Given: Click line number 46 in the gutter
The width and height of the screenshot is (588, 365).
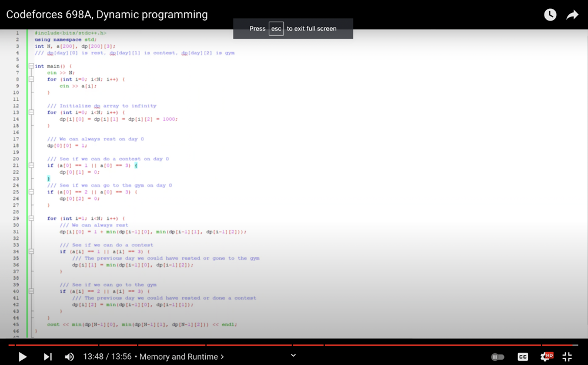Looking at the screenshot, I should point(16,331).
